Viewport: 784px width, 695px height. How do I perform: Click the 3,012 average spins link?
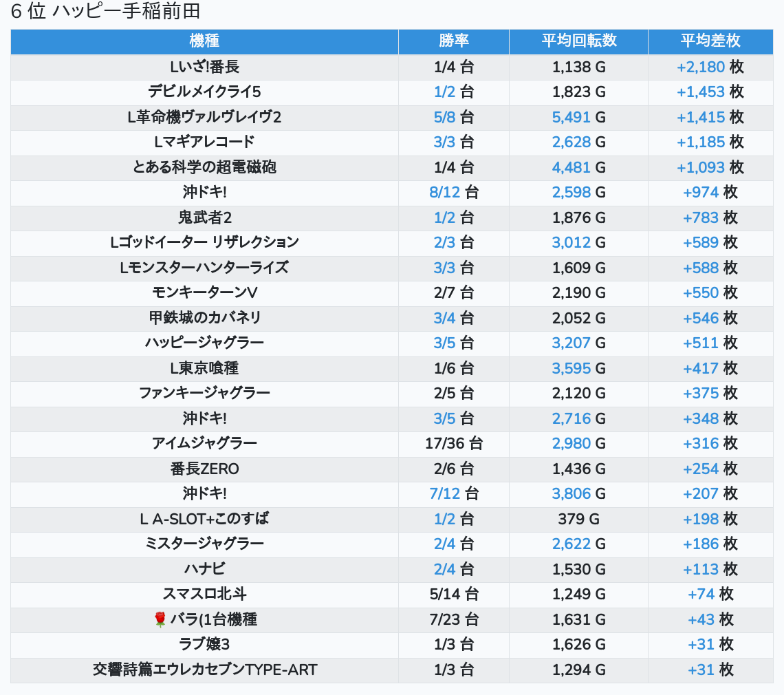tap(571, 242)
